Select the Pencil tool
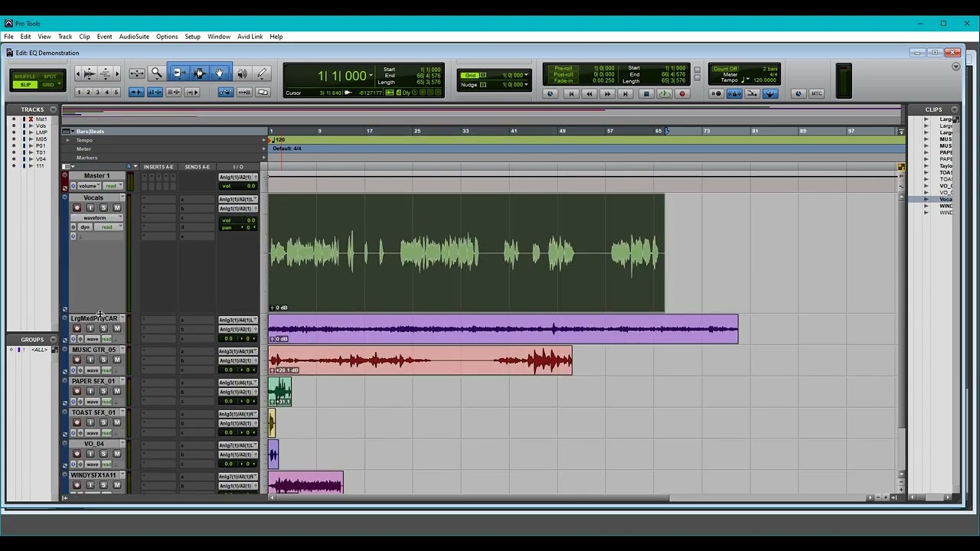This screenshot has width=980, height=551. (x=262, y=73)
